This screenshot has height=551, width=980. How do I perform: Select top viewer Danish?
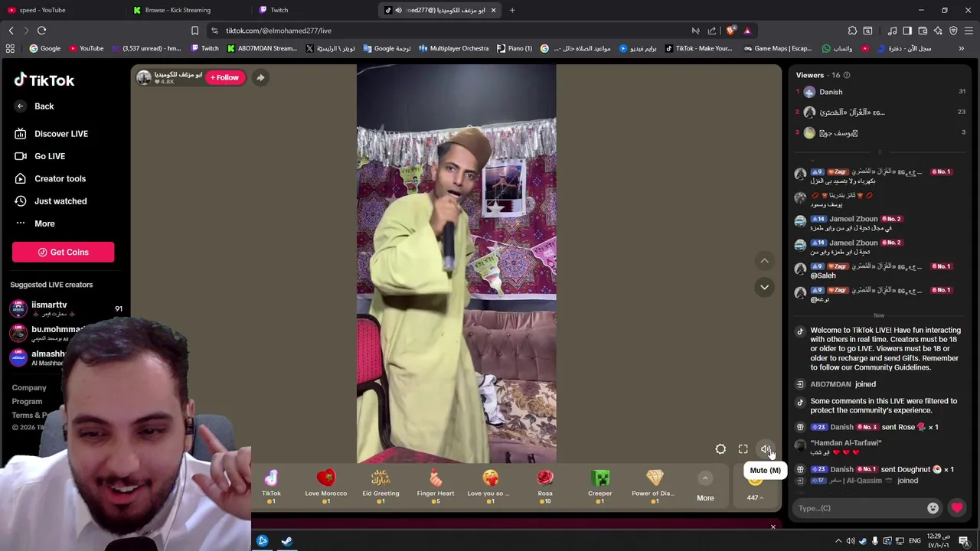point(831,92)
